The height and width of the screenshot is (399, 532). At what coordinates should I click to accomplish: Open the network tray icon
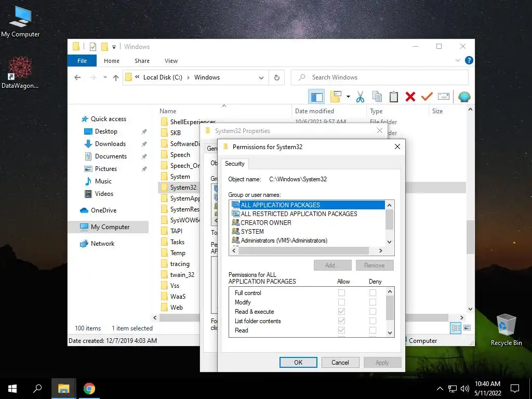click(453, 389)
